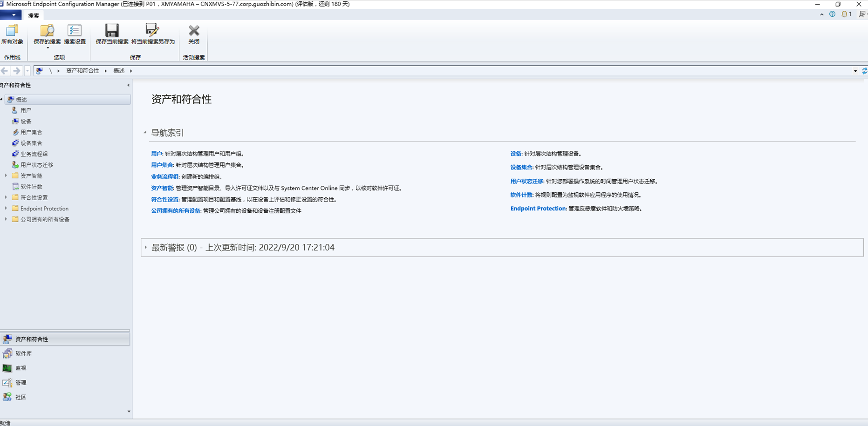
Task: Switch to the 搜索 ribbon tab
Action: pyautogui.click(x=34, y=16)
